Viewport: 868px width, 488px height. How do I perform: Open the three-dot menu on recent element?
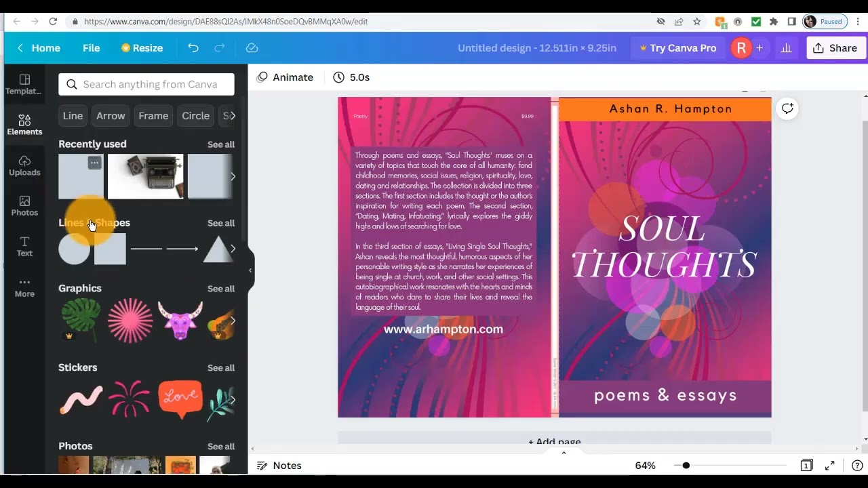(x=94, y=163)
